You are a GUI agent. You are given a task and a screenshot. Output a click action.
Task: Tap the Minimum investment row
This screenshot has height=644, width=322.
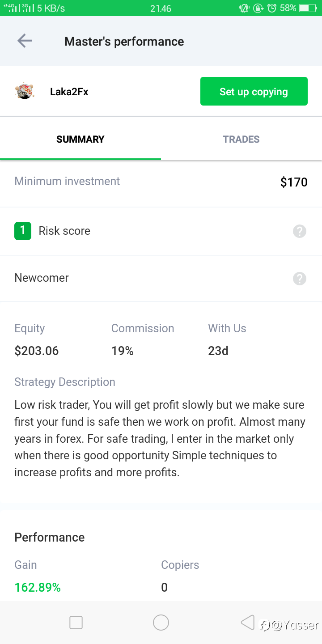pyautogui.click(x=161, y=182)
